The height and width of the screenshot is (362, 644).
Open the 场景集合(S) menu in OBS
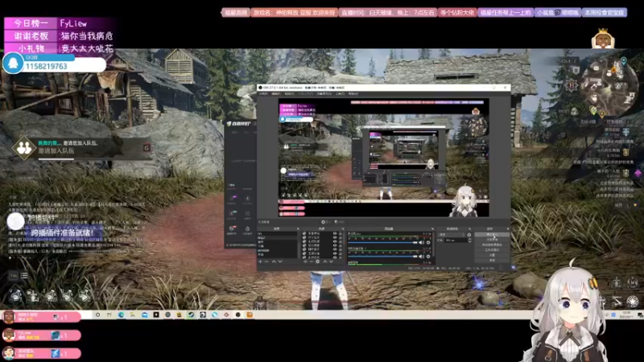(324, 93)
